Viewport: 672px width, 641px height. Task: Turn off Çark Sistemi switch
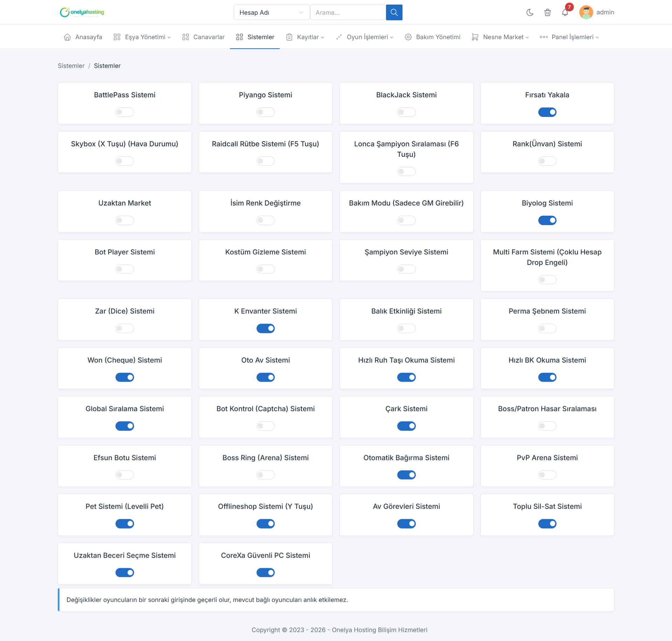[406, 426]
